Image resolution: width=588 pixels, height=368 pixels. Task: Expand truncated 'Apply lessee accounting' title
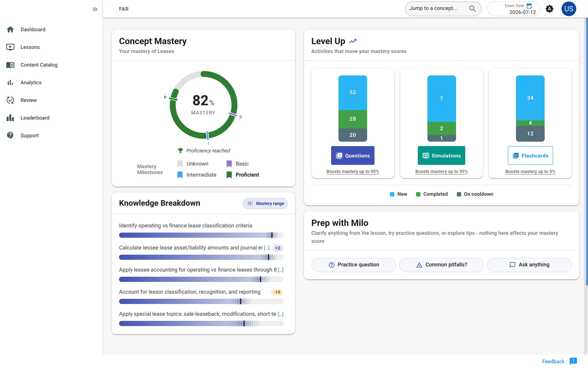coord(281,270)
